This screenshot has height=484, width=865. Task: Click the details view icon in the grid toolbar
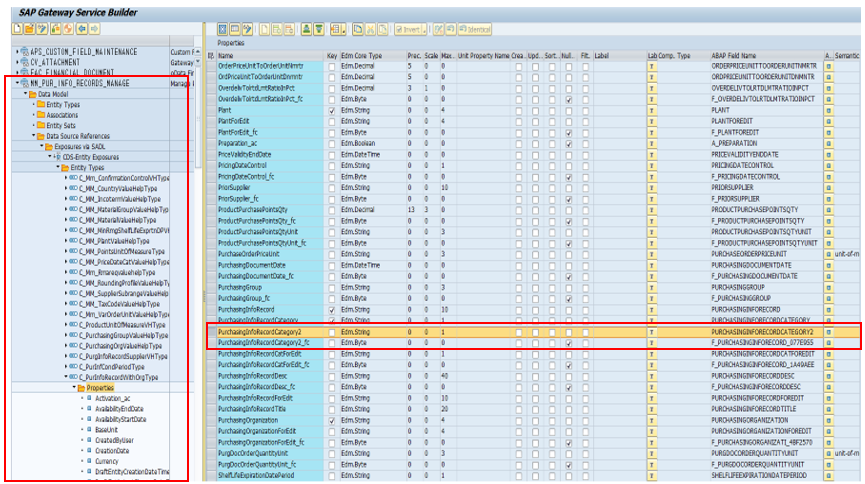(234, 29)
